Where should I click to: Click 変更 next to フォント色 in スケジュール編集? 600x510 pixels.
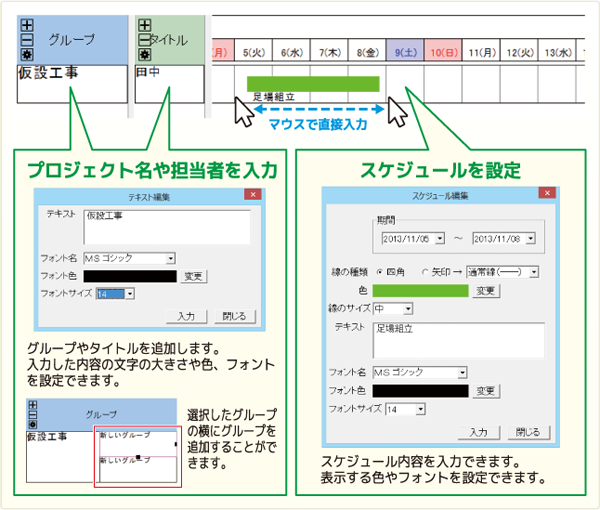pyautogui.click(x=486, y=391)
